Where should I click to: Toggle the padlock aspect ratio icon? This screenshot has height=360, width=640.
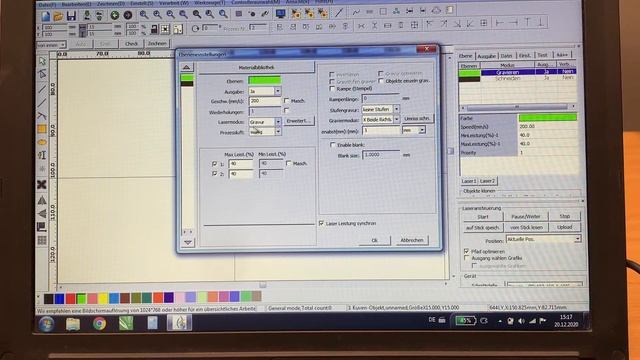click(x=154, y=29)
